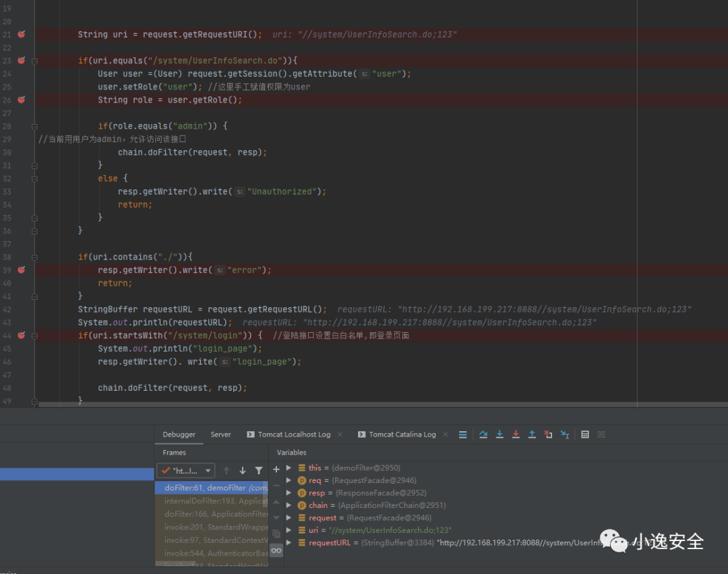Click the Trace Current Stream Chain icon
The width and height of the screenshot is (728, 574).
pos(601,435)
